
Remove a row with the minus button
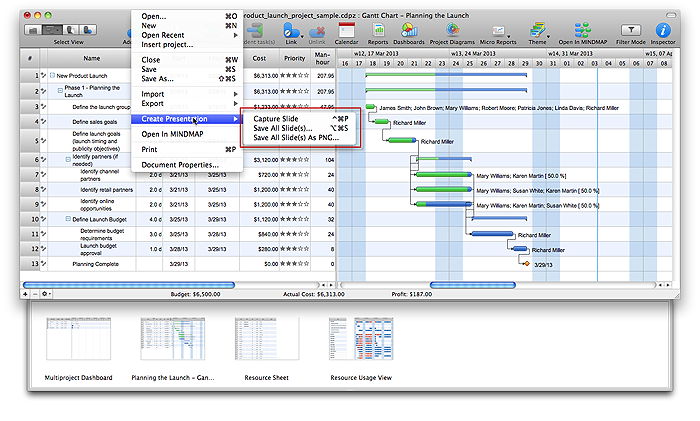(x=35, y=294)
